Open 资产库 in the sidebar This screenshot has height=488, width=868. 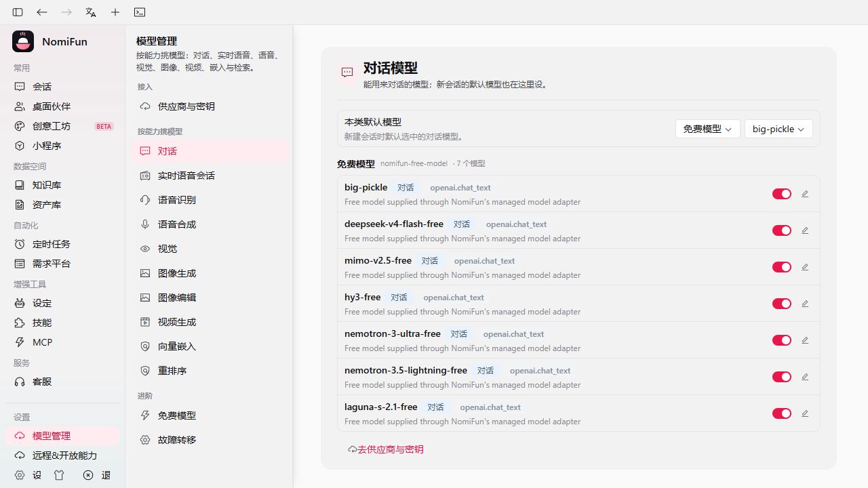click(x=62, y=205)
